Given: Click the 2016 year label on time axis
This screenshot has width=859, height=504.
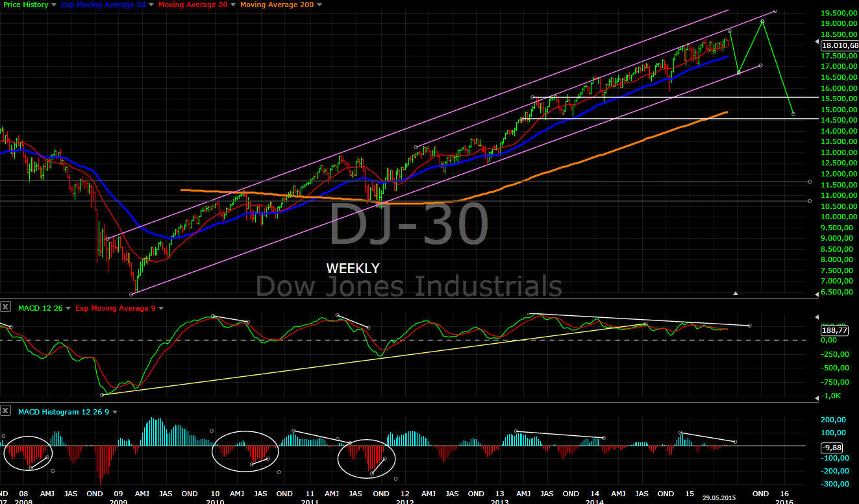Looking at the screenshot, I should [x=784, y=501].
